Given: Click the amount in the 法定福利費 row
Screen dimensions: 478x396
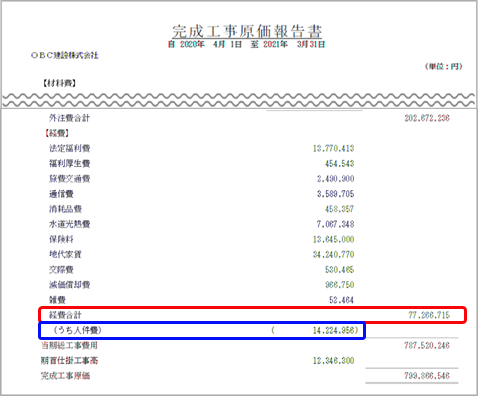Looking at the screenshot, I should (x=333, y=148).
